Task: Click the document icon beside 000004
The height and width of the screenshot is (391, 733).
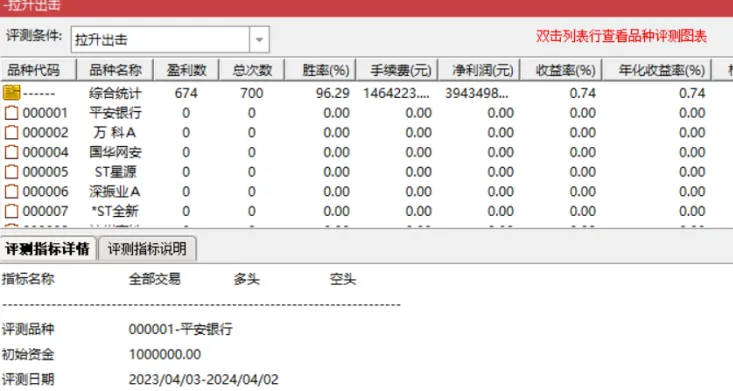Action: 11,152
